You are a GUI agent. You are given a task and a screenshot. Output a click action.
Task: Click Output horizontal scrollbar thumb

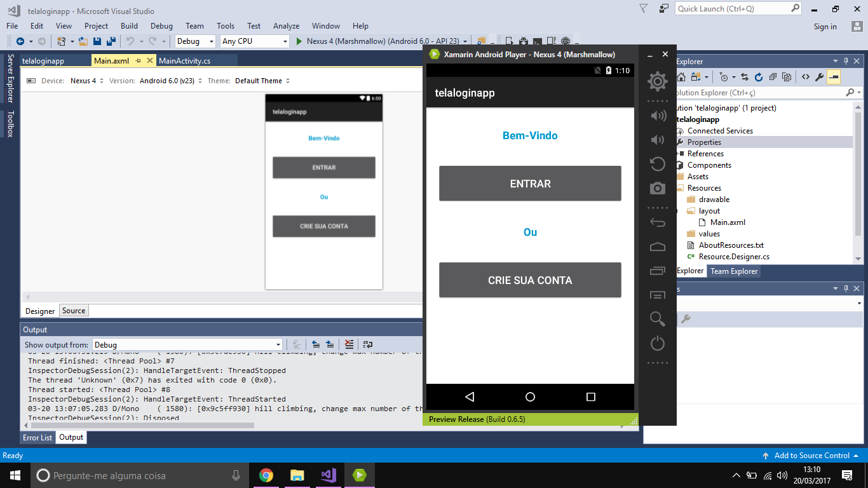pyautogui.click(x=142, y=425)
